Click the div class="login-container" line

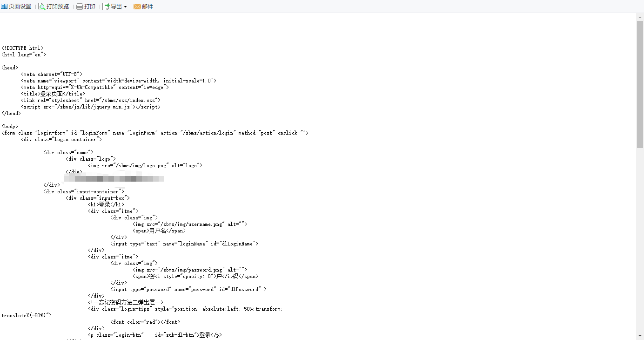(x=61, y=139)
